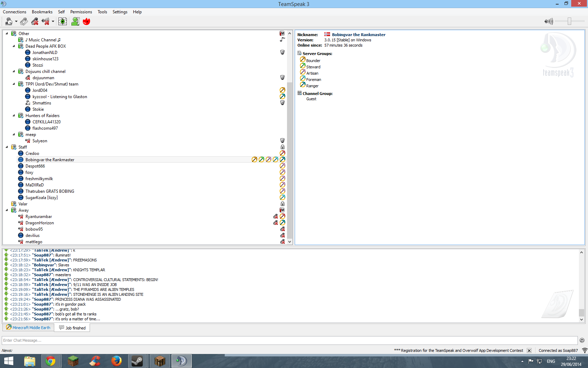588x368 pixels.
Task: Select the Valar channel
Action: point(23,204)
